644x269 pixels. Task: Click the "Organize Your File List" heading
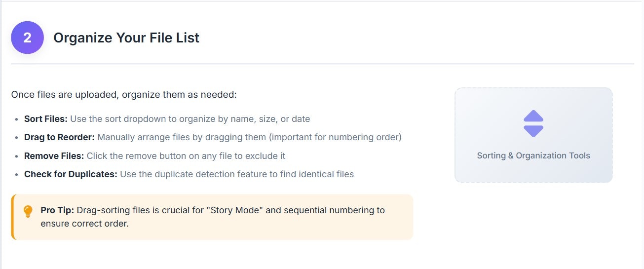tap(126, 38)
